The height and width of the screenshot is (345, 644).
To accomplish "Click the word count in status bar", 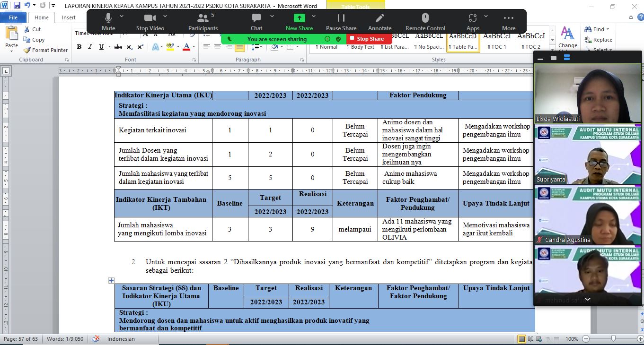I will point(65,339).
